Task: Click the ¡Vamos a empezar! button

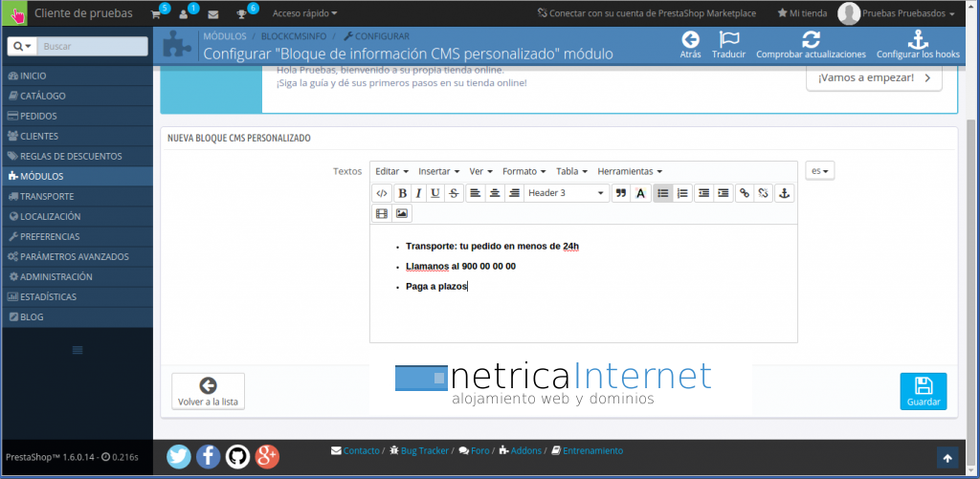Action: pos(874,78)
